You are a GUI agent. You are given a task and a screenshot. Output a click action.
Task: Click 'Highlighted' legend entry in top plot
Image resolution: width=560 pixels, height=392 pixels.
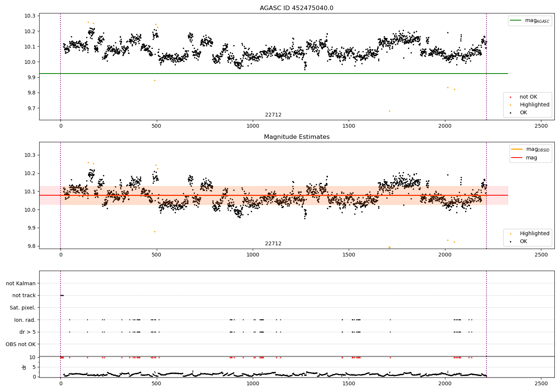[535, 105]
